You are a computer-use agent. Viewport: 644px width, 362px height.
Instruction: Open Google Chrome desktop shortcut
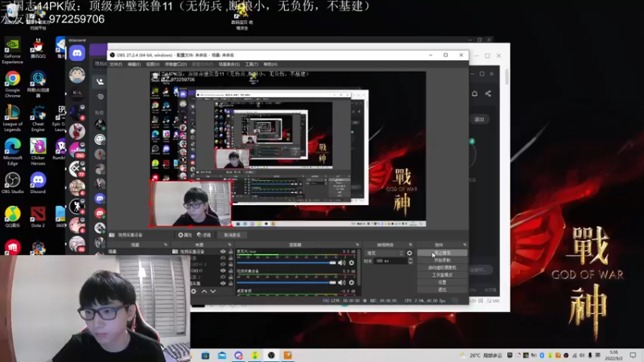click(x=12, y=85)
